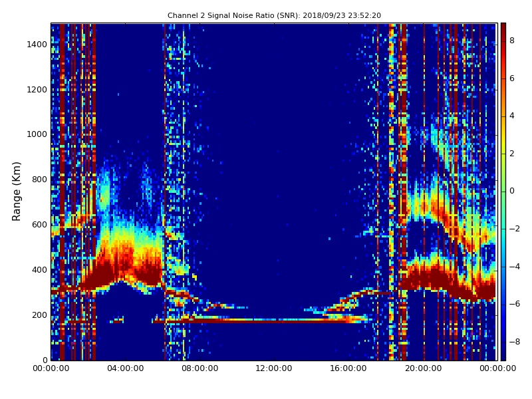Click the plot title about Channel 2 SNR
Image resolution: width=532 pixels, height=399 pixels.
point(274,15)
